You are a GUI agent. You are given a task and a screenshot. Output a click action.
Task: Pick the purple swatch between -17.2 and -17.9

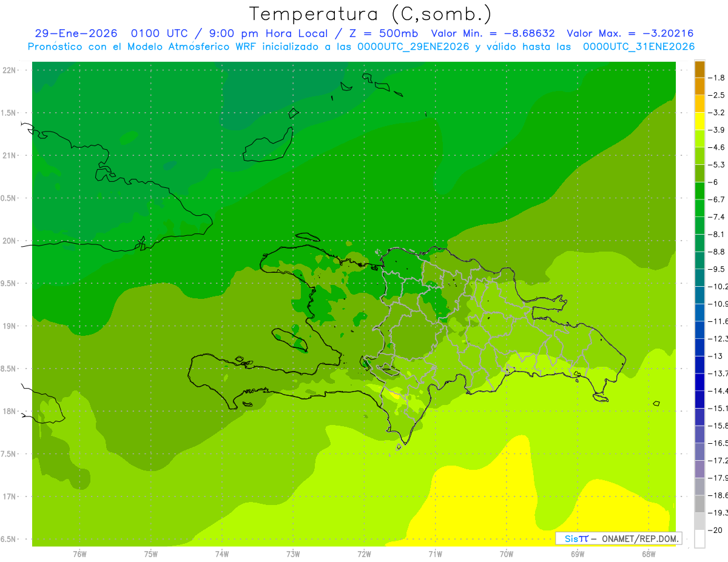click(x=699, y=469)
